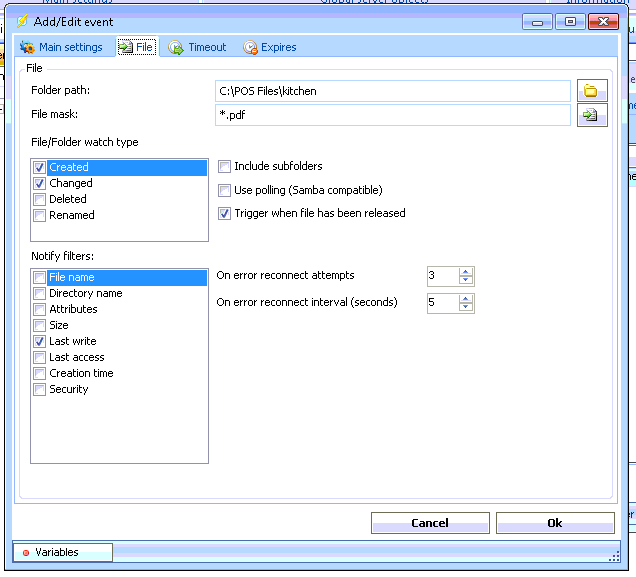
Task: Click the Timeout tab clock icon
Action: pyautogui.click(x=176, y=47)
